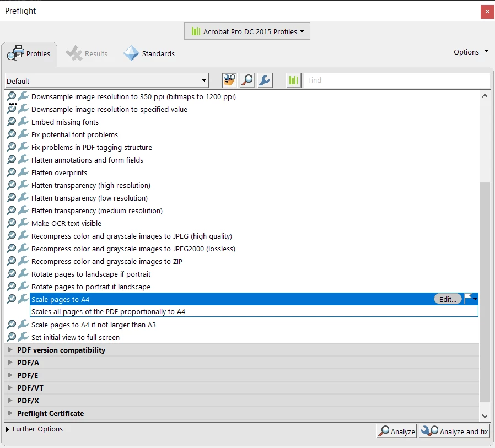Viewport: 495px width, 448px height.
Task: Expand PDF version compatibility group
Action: pyautogui.click(x=10, y=350)
